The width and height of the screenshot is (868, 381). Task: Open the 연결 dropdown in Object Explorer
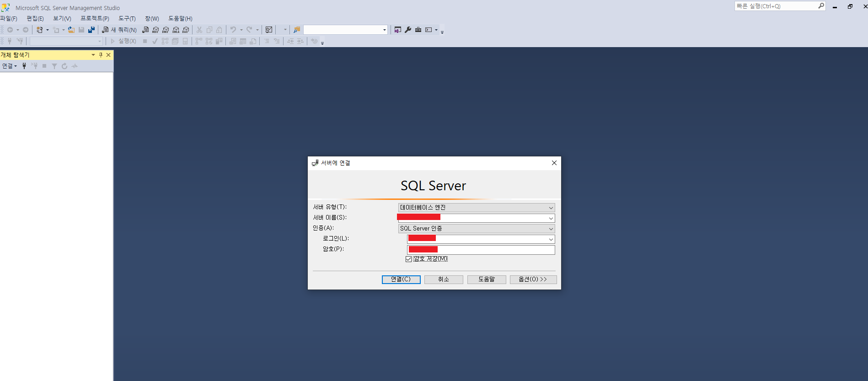coord(10,66)
